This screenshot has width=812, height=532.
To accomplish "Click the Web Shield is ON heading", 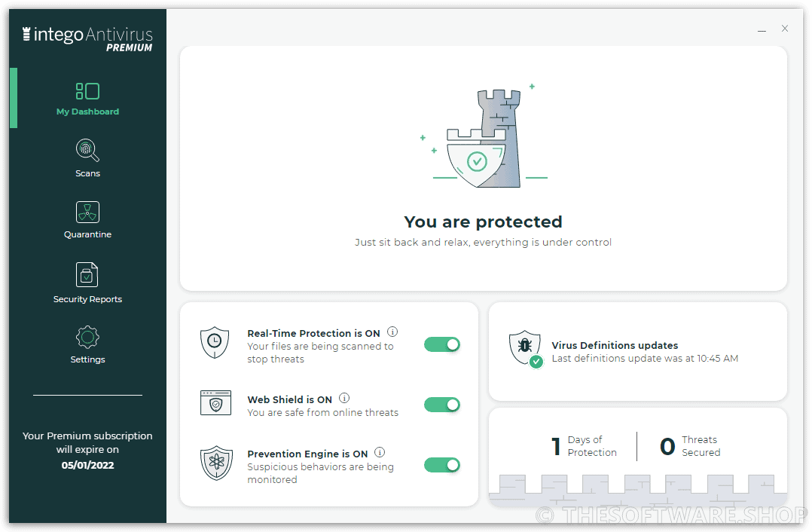I will pyautogui.click(x=289, y=400).
